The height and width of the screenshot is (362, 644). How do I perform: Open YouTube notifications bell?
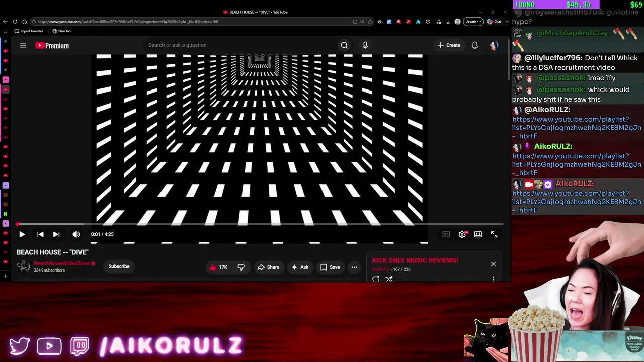pyautogui.click(x=475, y=45)
